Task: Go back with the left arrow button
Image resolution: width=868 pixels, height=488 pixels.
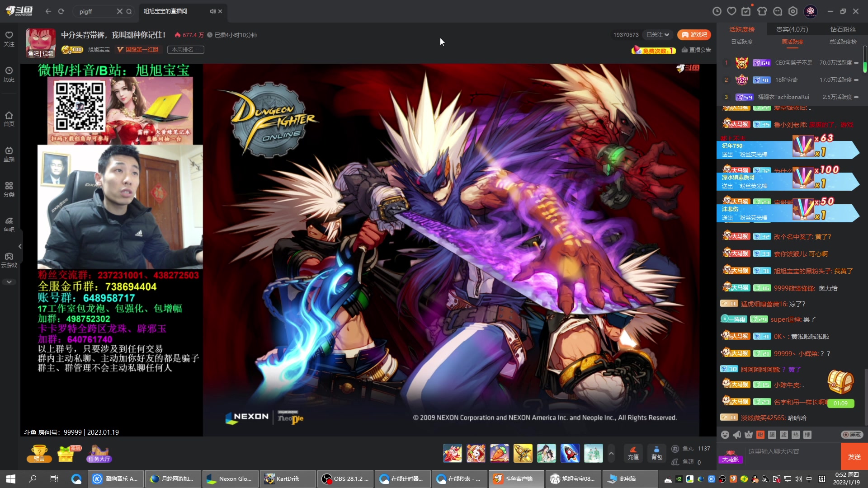Action: [x=48, y=11]
